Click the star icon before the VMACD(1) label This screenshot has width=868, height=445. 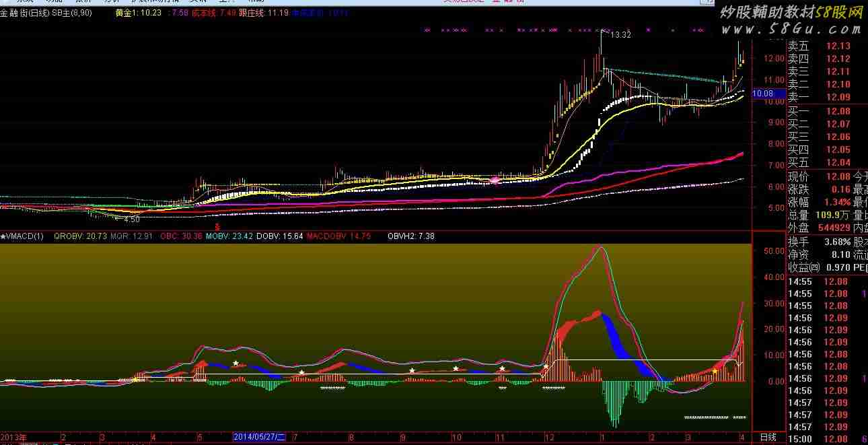[3, 236]
